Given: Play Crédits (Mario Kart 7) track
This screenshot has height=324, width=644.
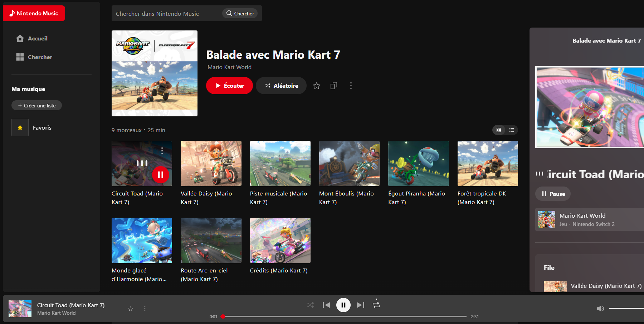Looking at the screenshot, I should click(x=280, y=240).
